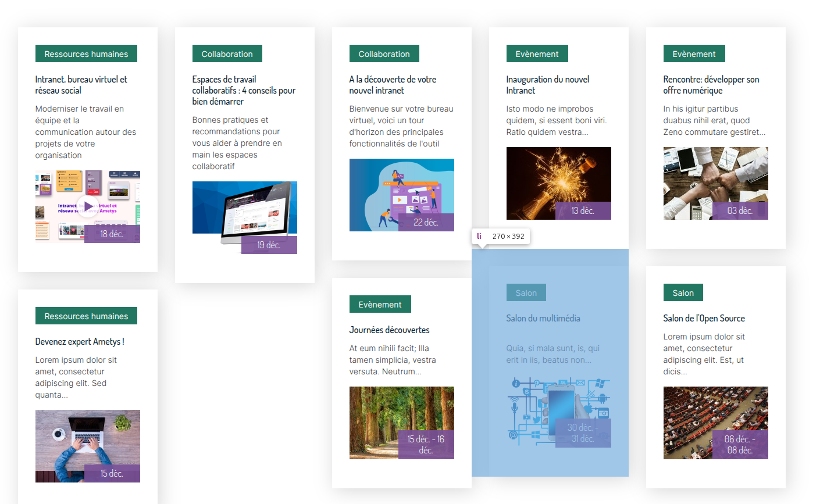Play the Intranet video thumbnail
This screenshot has height=504, width=827.
[x=87, y=206]
